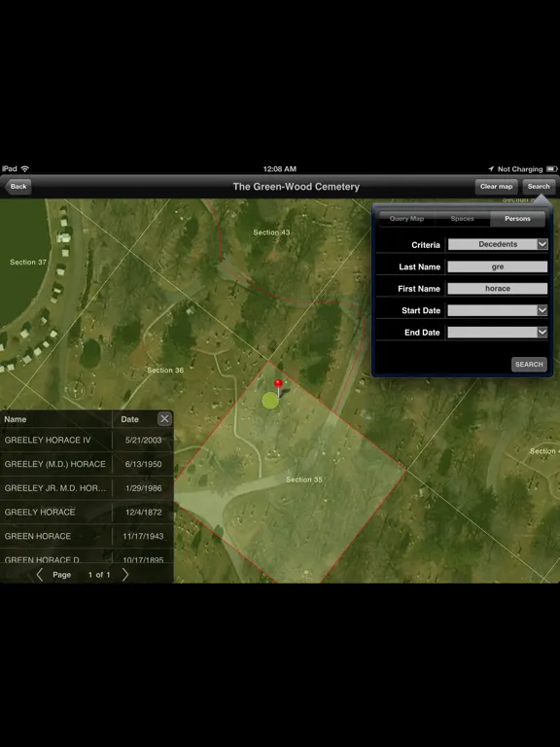The image size is (560, 747).
Task: Click the 12:08 AM clock
Action: click(x=280, y=168)
